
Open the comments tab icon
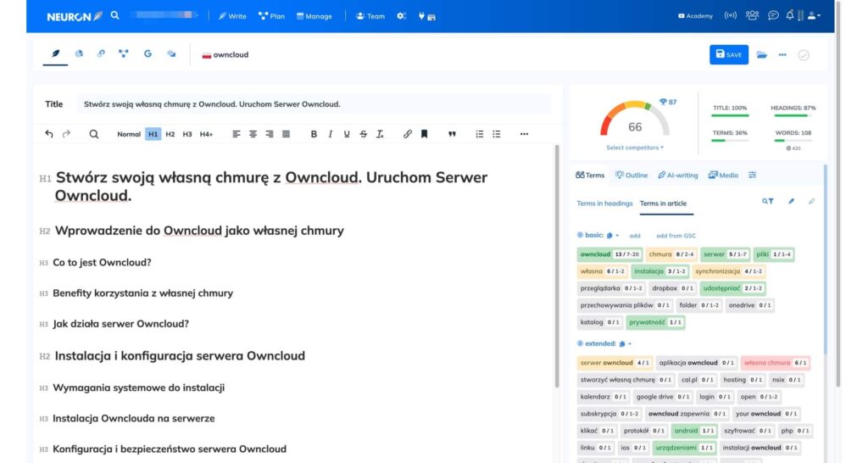point(171,53)
